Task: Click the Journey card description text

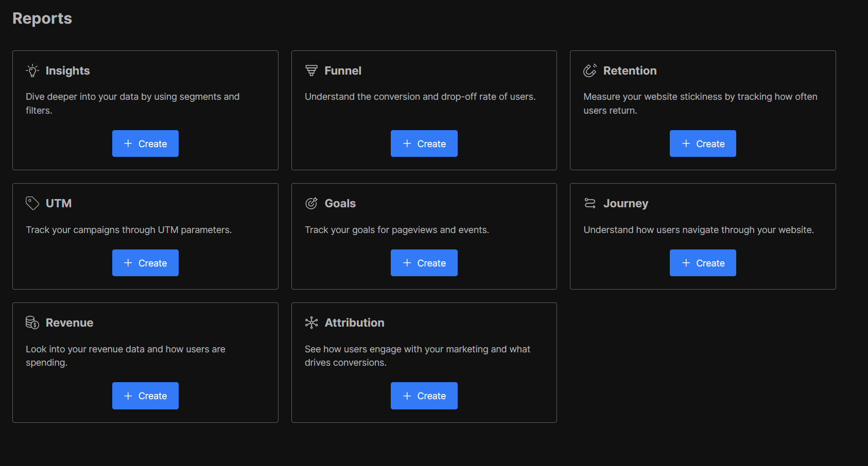Action: [699, 230]
